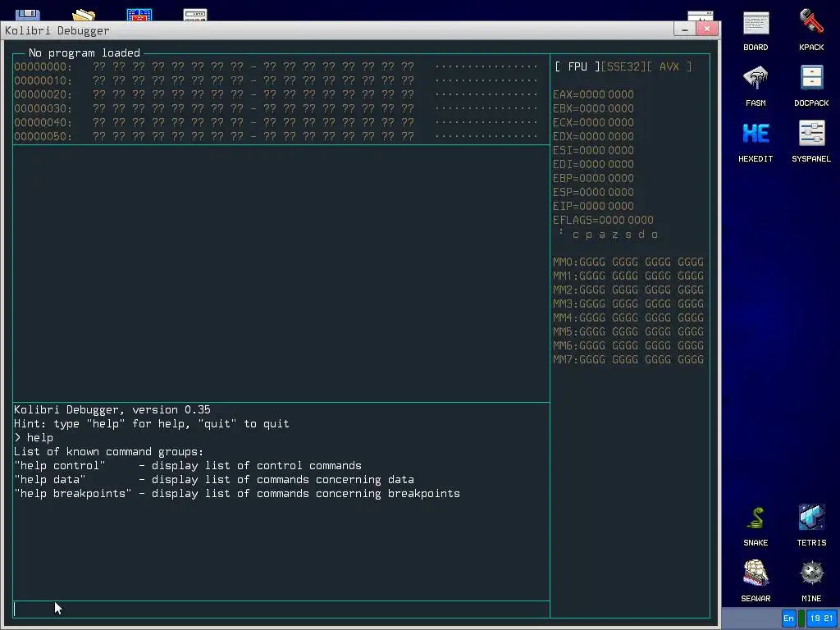
Task: Click the EBP=0000 0000 register value
Action: [593, 178]
